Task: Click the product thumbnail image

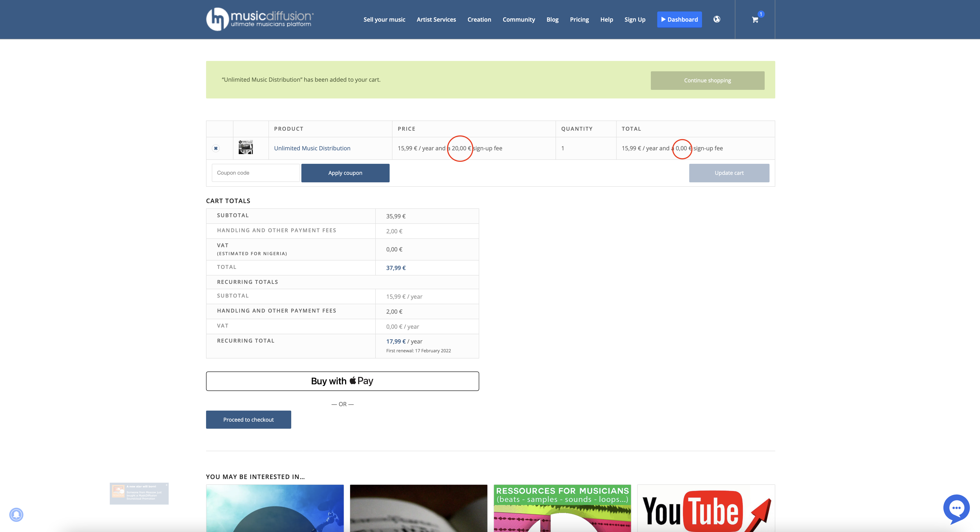Action: 246,148
